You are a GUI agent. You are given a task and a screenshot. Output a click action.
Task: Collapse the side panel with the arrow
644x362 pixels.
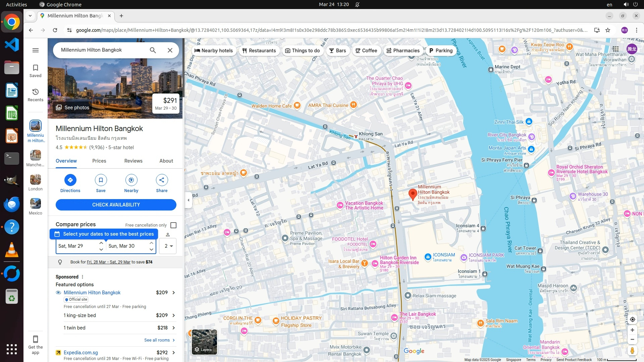tap(188, 200)
